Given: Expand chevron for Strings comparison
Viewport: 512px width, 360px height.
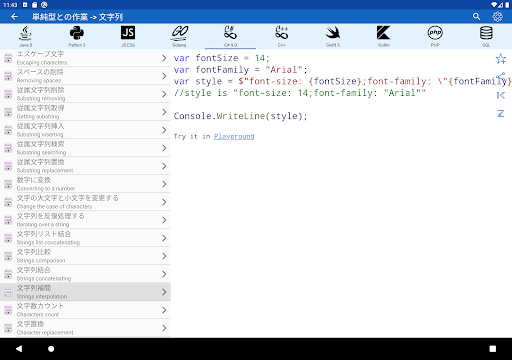Looking at the screenshot, I should (164, 256).
